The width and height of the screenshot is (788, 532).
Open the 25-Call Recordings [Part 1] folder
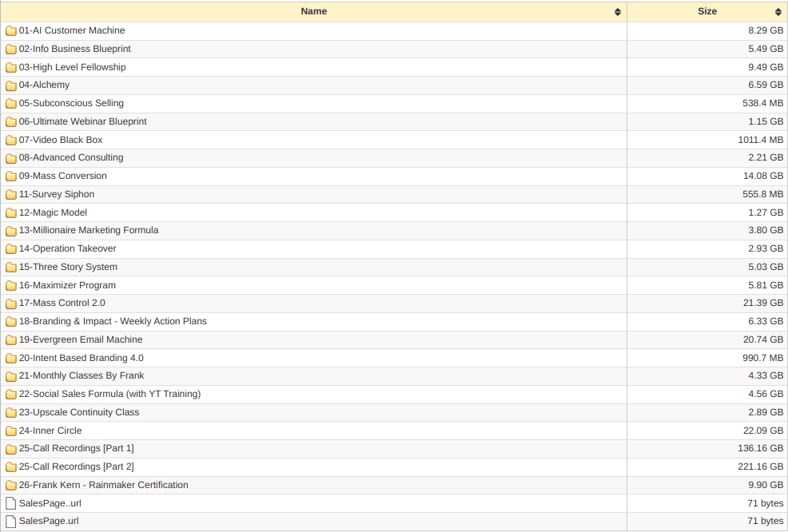click(77, 448)
